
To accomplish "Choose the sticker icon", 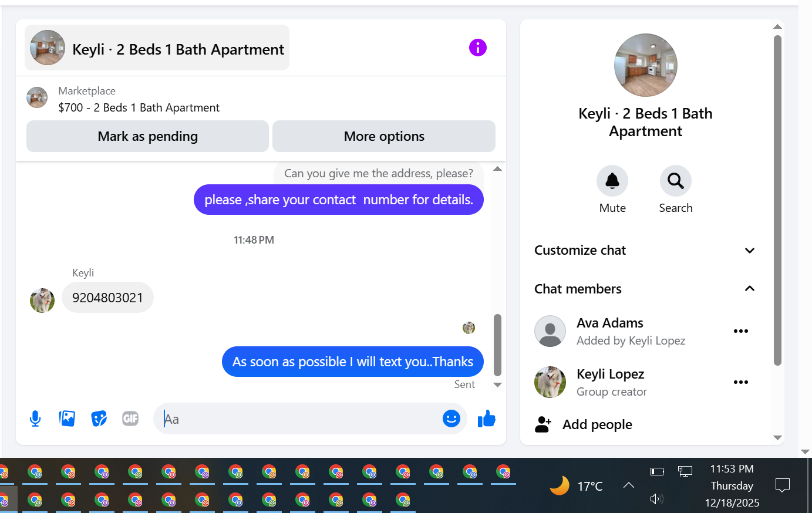I will 99,419.
